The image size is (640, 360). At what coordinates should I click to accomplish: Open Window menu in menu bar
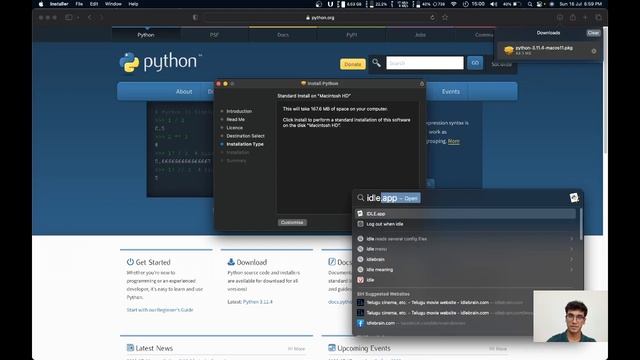tap(113, 4)
